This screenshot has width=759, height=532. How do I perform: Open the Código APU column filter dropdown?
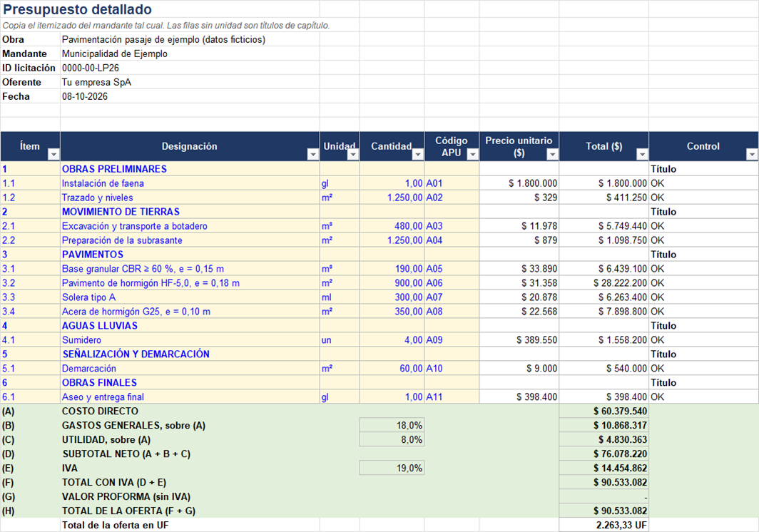pos(472,154)
